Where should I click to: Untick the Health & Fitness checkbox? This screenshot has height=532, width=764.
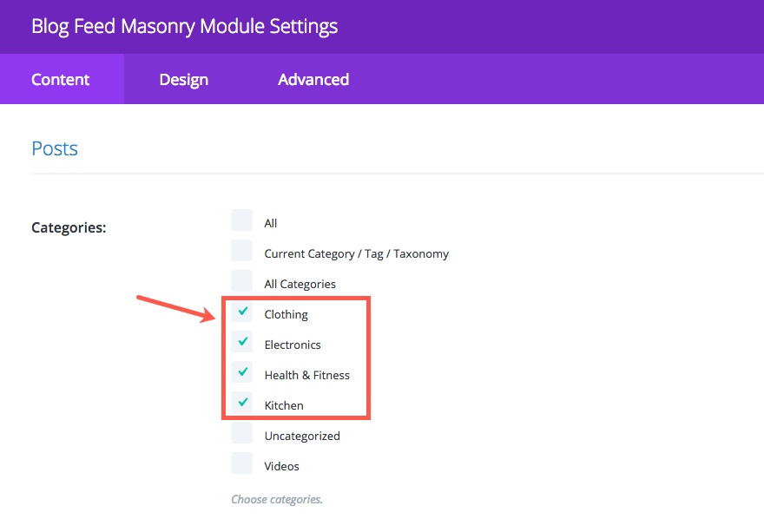tap(242, 372)
